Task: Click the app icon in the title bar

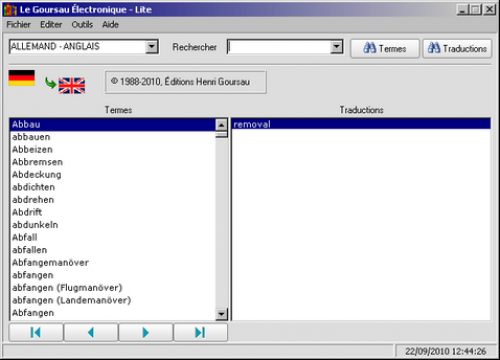Action: (10, 10)
